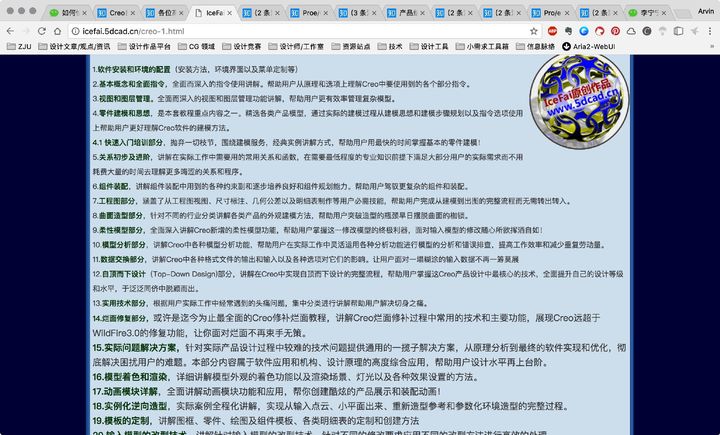Open the 设计文章/观点/资讯 bookmarks folder
The height and width of the screenshot is (435, 720).
click(74, 46)
